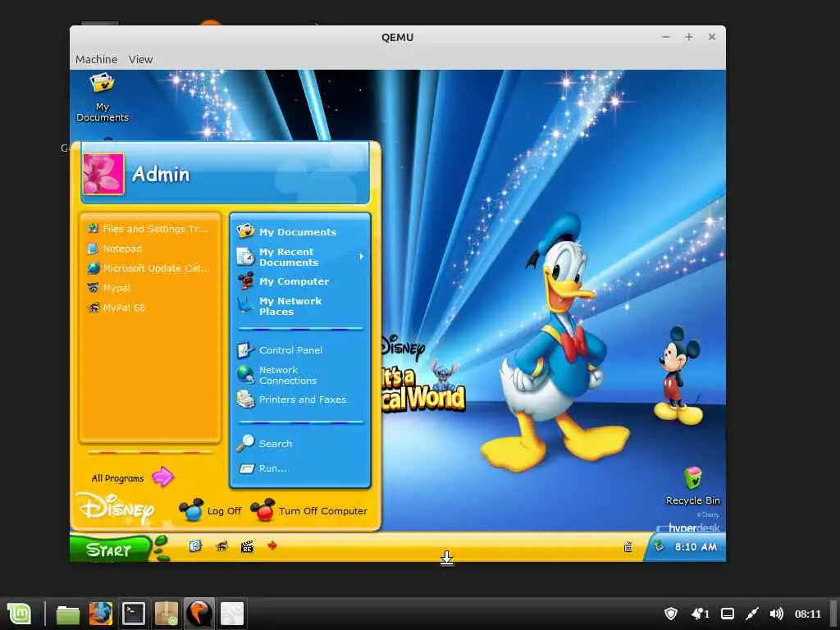Click the green Start button
The width and height of the screenshot is (840, 630).
[111, 549]
